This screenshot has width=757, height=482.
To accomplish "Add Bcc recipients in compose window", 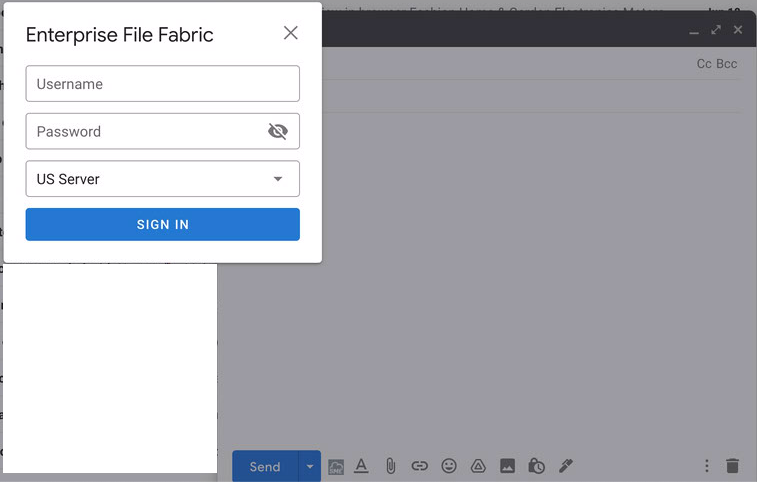I will [727, 64].
